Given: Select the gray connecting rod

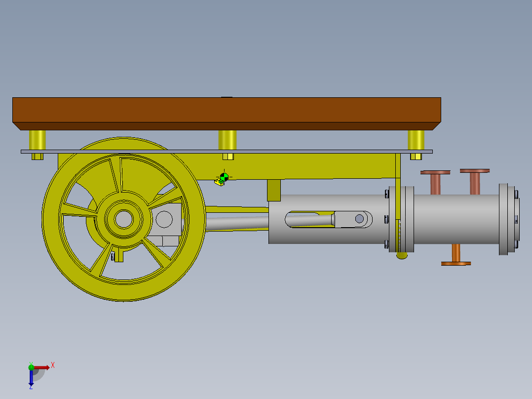Looking at the screenshot, I should (237, 223).
